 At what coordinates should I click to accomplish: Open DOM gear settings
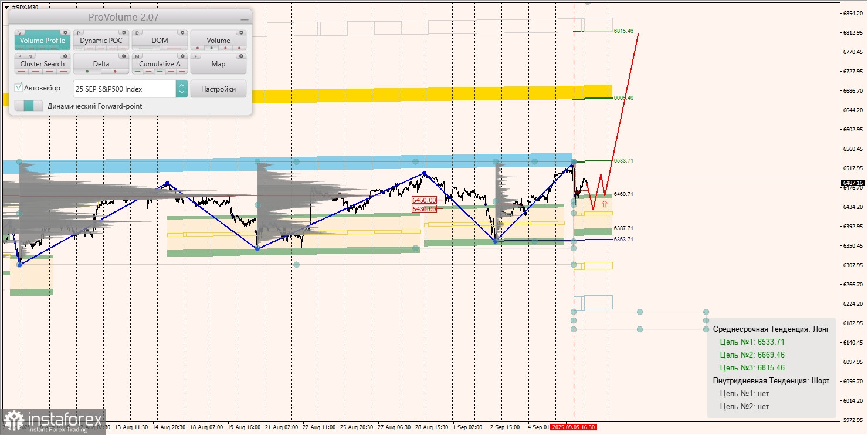pyautogui.click(x=182, y=32)
